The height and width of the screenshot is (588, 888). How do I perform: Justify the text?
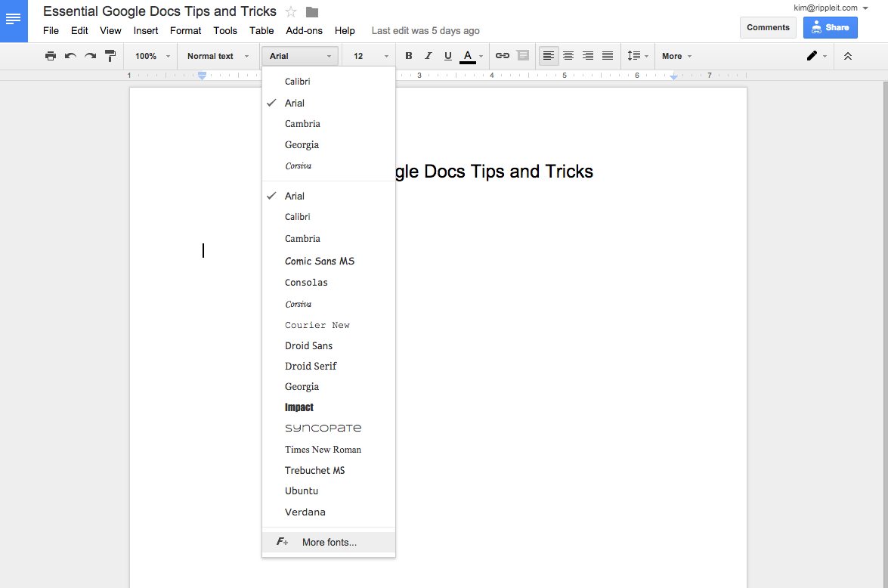[608, 56]
